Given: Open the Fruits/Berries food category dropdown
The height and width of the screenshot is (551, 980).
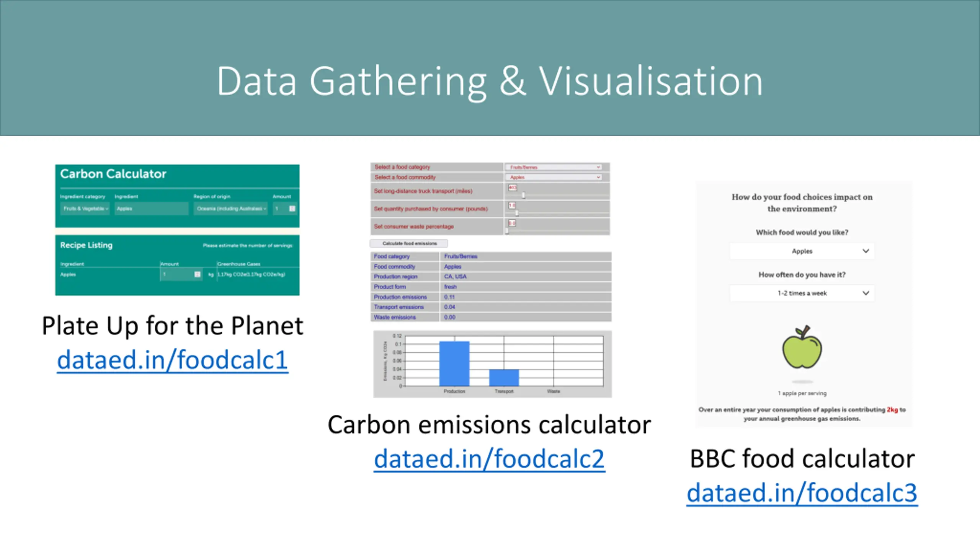Looking at the screenshot, I should (x=554, y=167).
